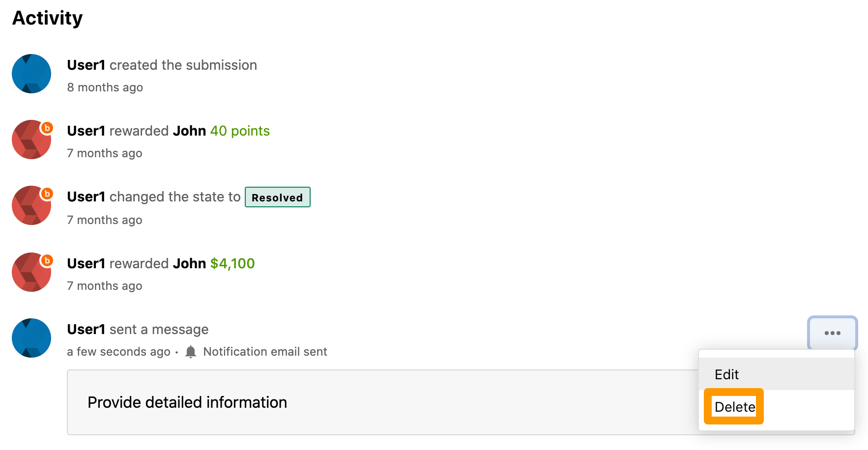Click the 40 points reward link
Viewport: 868px width, 450px height.
point(240,131)
